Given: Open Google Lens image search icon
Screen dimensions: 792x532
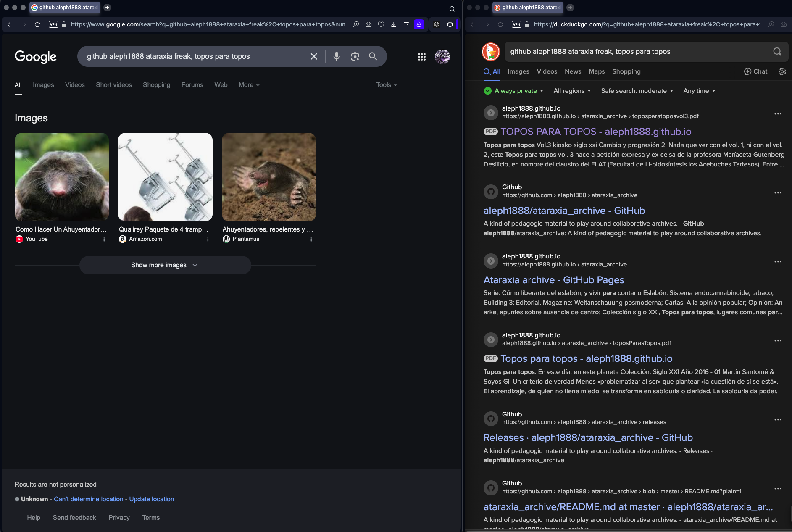Looking at the screenshot, I should pos(355,56).
